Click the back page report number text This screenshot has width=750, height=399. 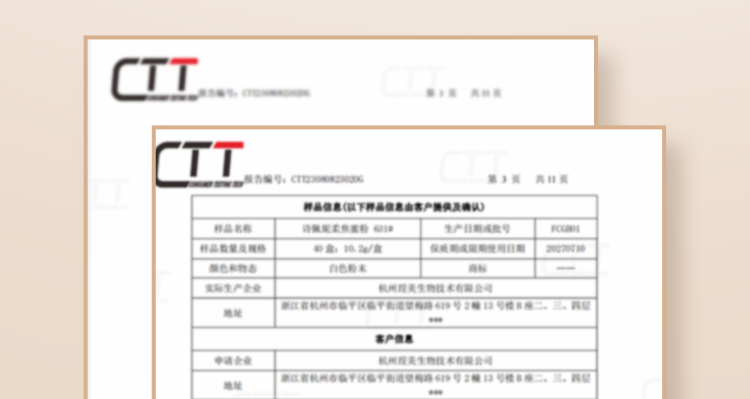[254, 93]
